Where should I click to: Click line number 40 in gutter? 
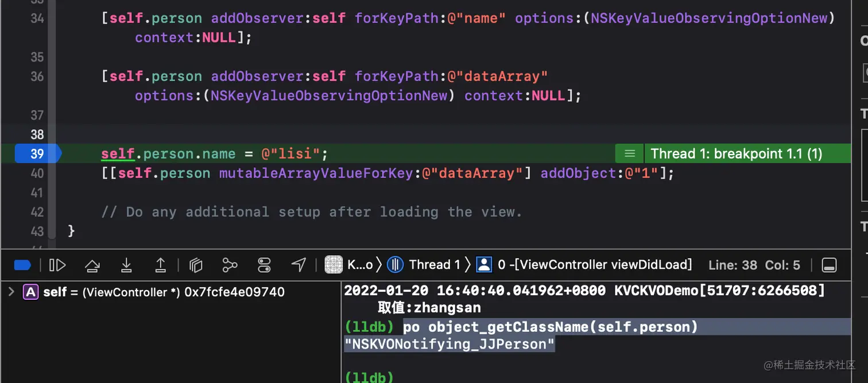37,173
